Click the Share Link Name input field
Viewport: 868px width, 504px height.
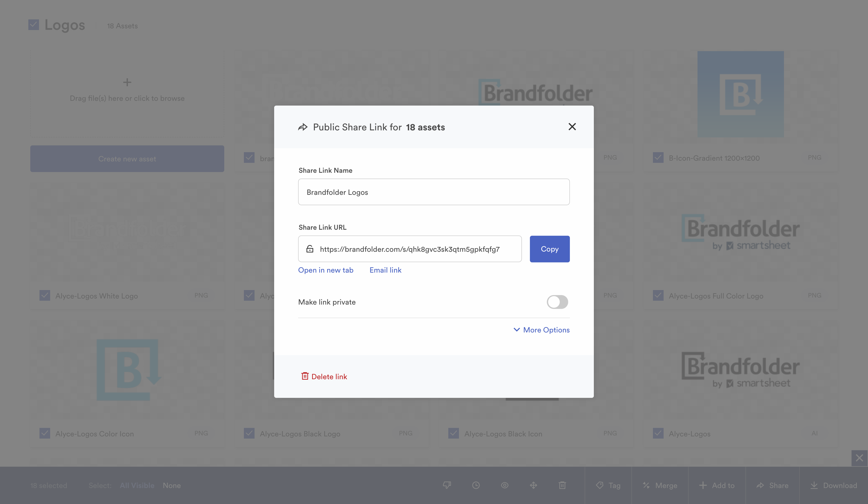click(434, 192)
